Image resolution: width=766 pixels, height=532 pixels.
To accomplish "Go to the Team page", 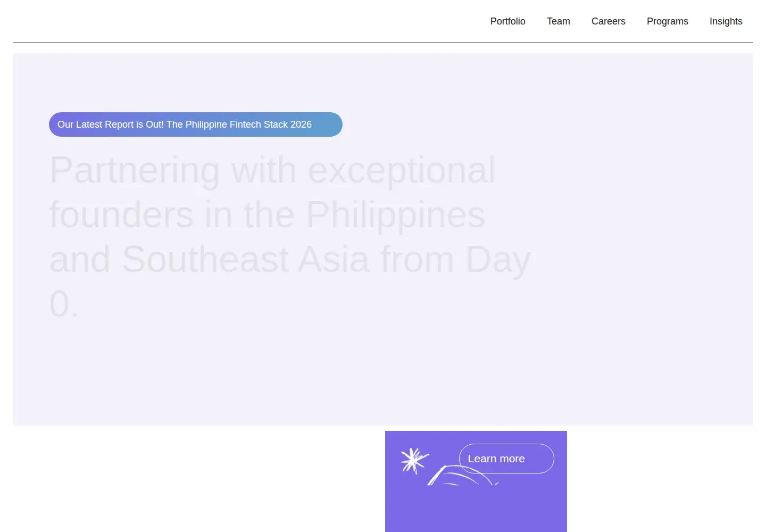I will pos(558,21).
